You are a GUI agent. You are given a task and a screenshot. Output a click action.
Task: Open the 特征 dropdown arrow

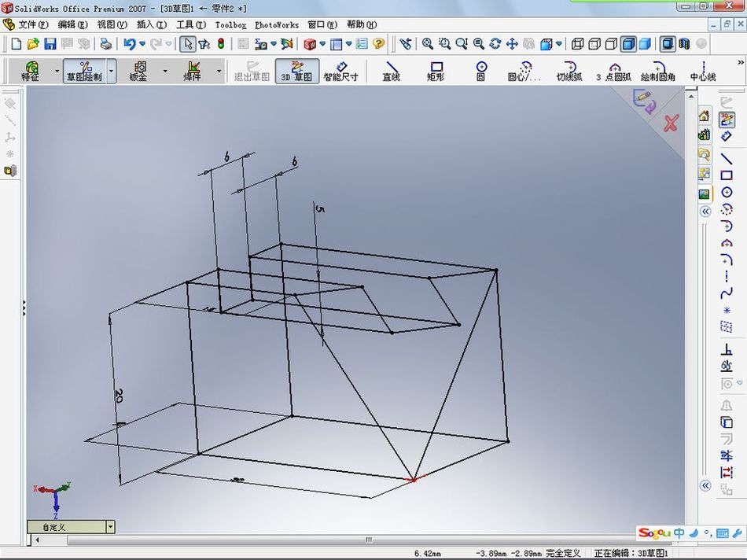[57, 71]
